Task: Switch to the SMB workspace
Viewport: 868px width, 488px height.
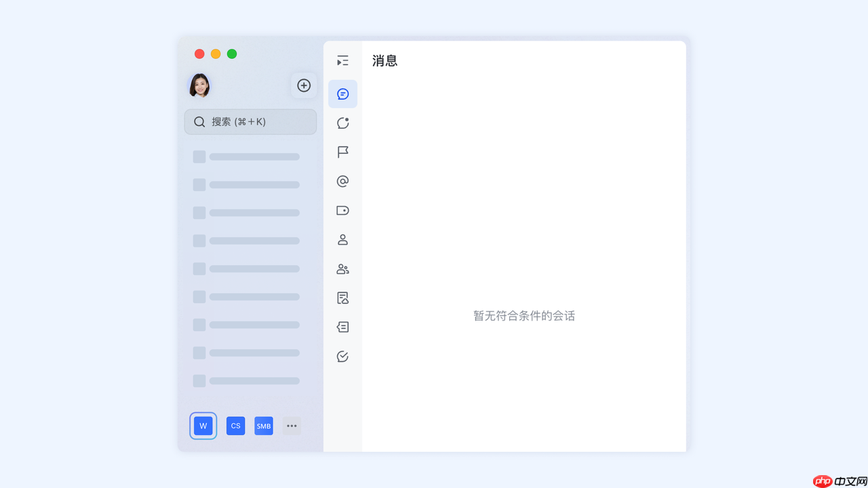Action: click(x=264, y=426)
